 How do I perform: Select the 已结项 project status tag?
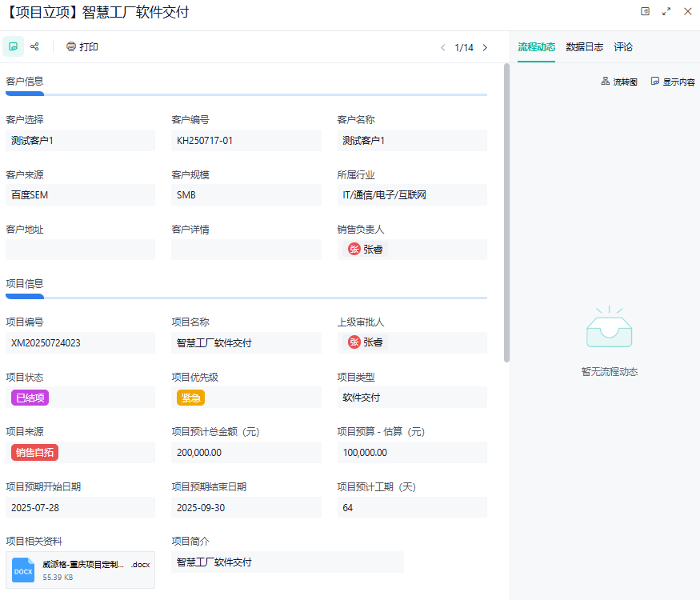click(30, 397)
